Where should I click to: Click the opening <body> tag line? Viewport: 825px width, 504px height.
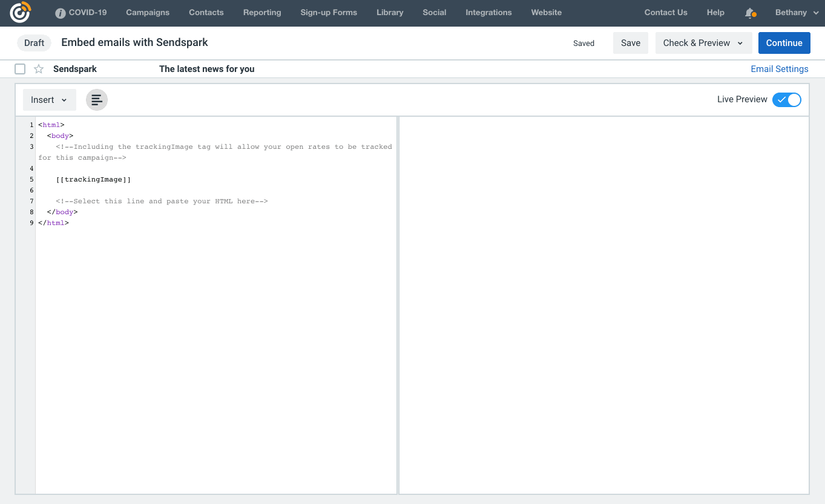tap(60, 136)
